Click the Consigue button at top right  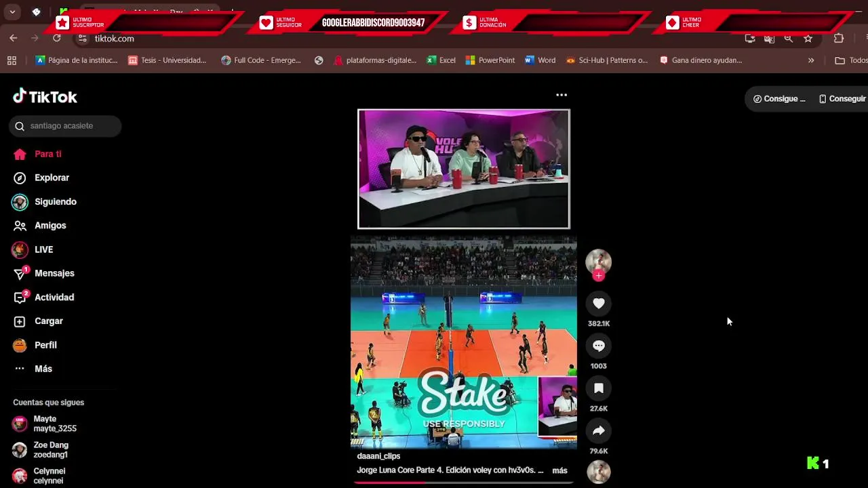(x=779, y=99)
